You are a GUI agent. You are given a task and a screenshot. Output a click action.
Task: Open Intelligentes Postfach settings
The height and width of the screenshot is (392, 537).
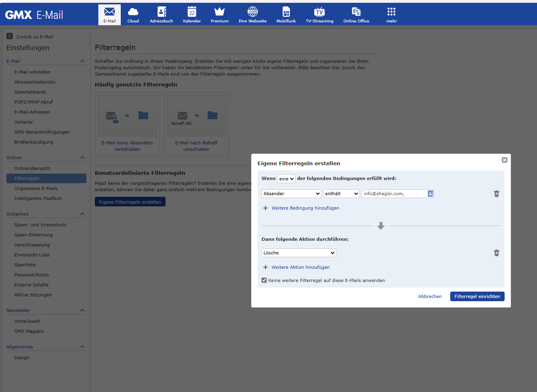(x=38, y=198)
